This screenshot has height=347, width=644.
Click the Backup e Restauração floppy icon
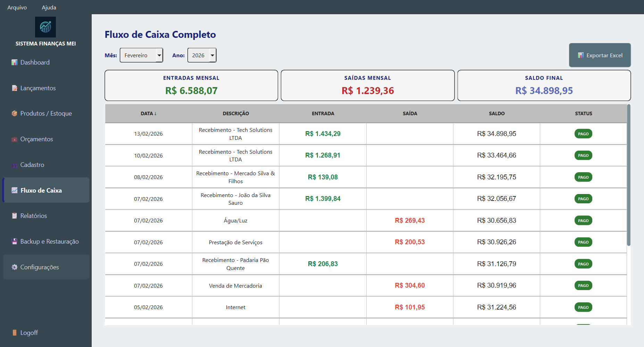pyautogui.click(x=14, y=242)
